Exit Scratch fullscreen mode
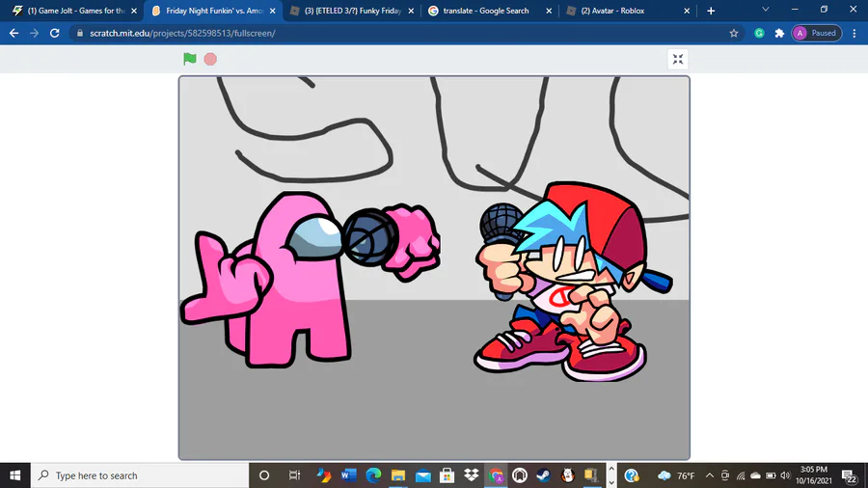The height and width of the screenshot is (488, 868). [x=678, y=59]
